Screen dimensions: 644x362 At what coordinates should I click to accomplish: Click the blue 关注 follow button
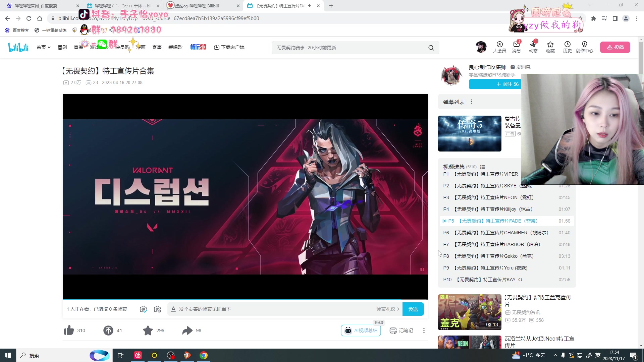tap(495, 84)
